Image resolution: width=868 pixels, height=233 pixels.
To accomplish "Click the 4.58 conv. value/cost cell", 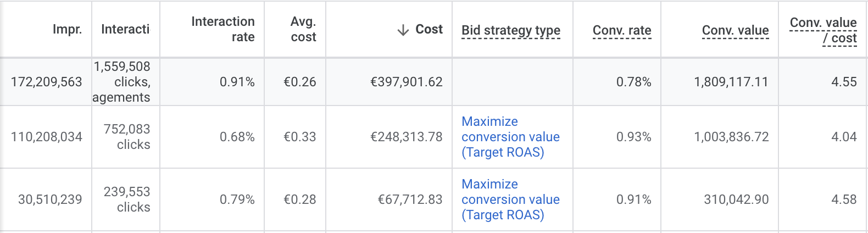I will [x=844, y=199].
